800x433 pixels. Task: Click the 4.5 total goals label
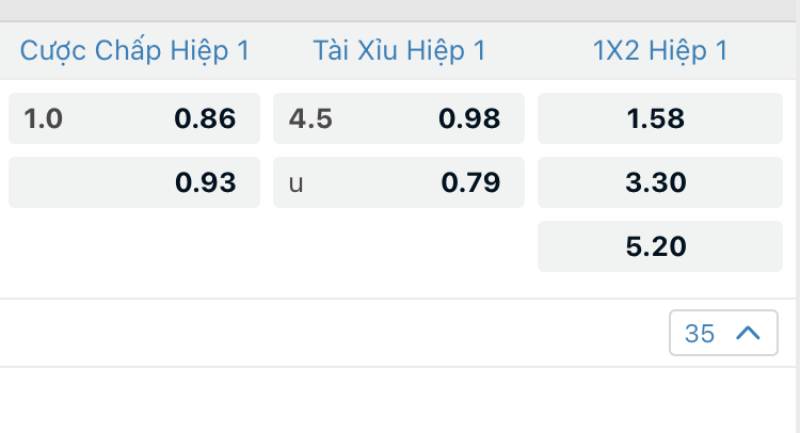tap(310, 119)
